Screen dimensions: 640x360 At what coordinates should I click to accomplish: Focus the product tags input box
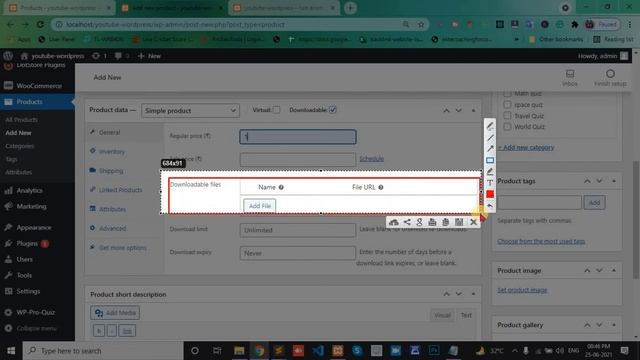pos(540,202)
